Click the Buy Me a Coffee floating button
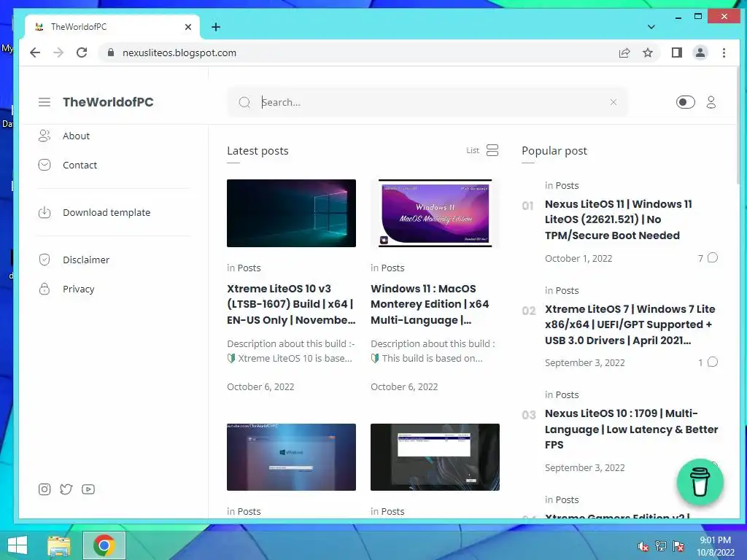The image size is (747, 560). [700, 482]
